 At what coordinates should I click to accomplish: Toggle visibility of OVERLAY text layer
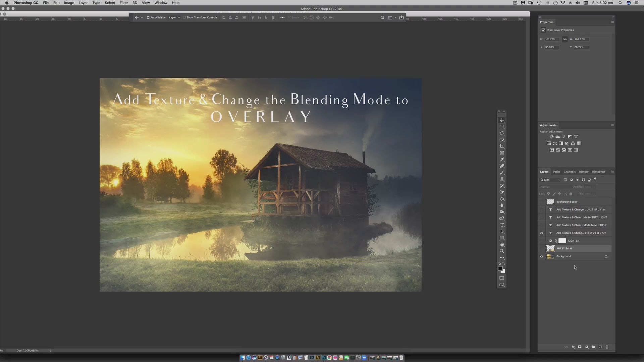click(542, 233)
